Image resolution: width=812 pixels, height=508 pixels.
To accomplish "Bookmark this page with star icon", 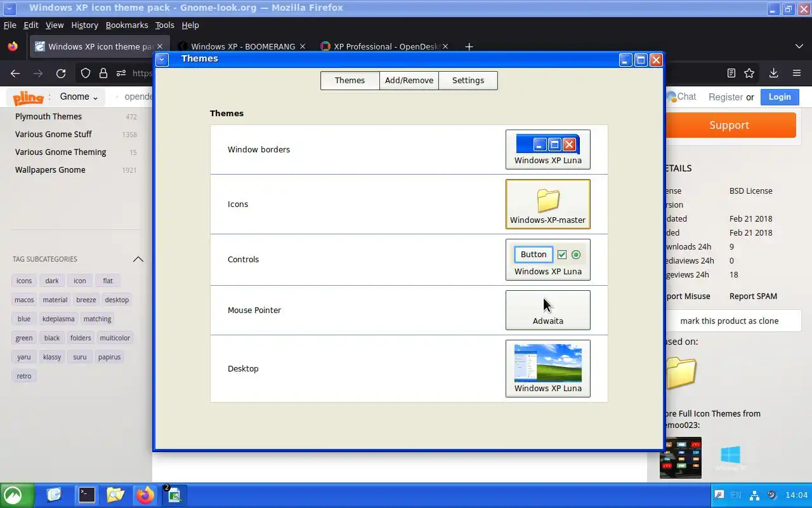I will click(x=749, y=73).
